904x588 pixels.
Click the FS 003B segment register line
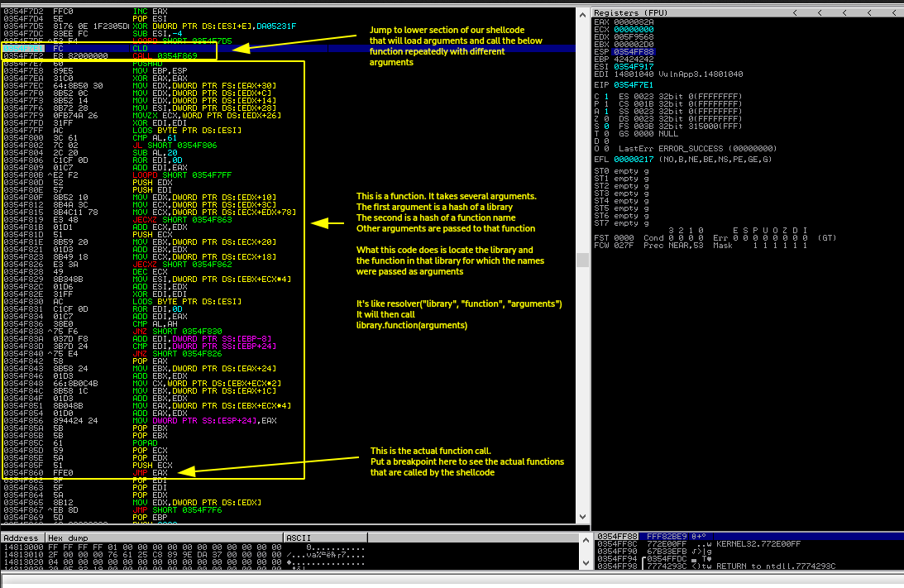point(680,127)
